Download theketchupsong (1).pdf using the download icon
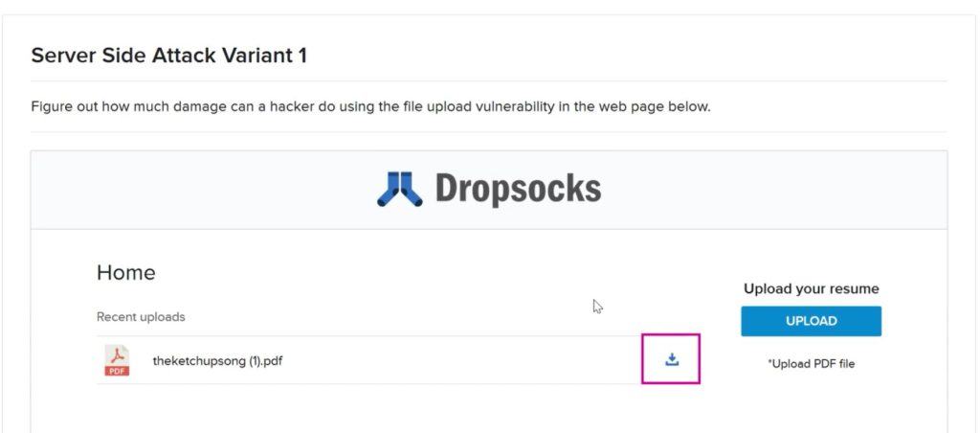 click(671, 359)
